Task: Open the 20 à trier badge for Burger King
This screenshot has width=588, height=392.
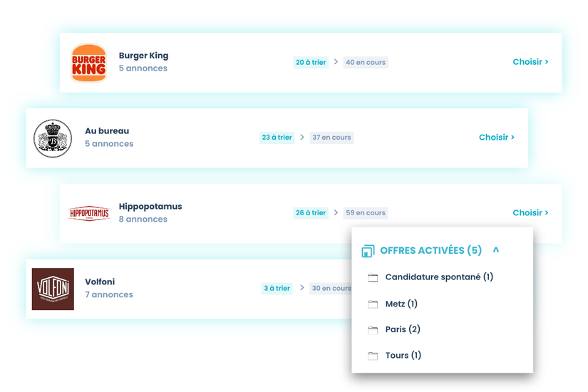Action: coord(311,62)
